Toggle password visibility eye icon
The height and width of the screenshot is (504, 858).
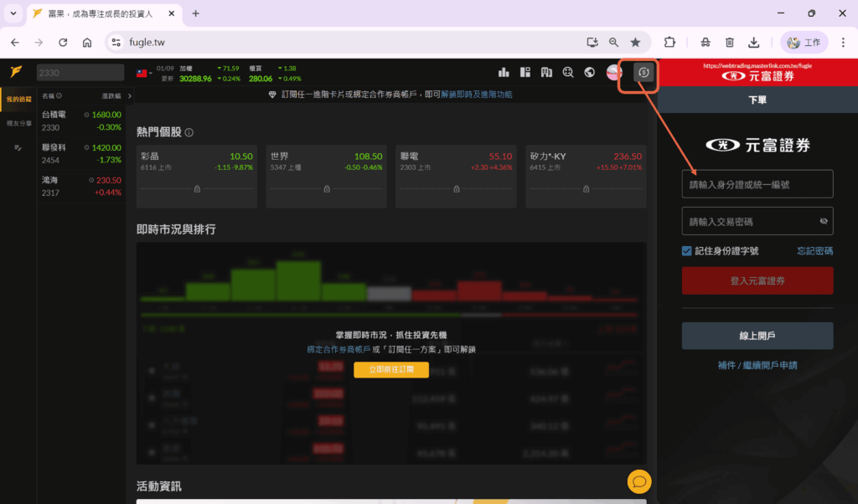pos(823,222)
